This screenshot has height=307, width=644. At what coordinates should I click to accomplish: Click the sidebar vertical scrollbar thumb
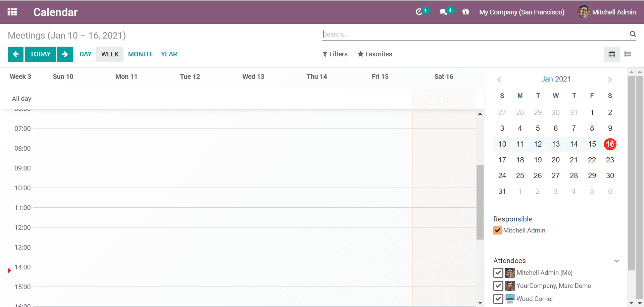tap(631, 173)
